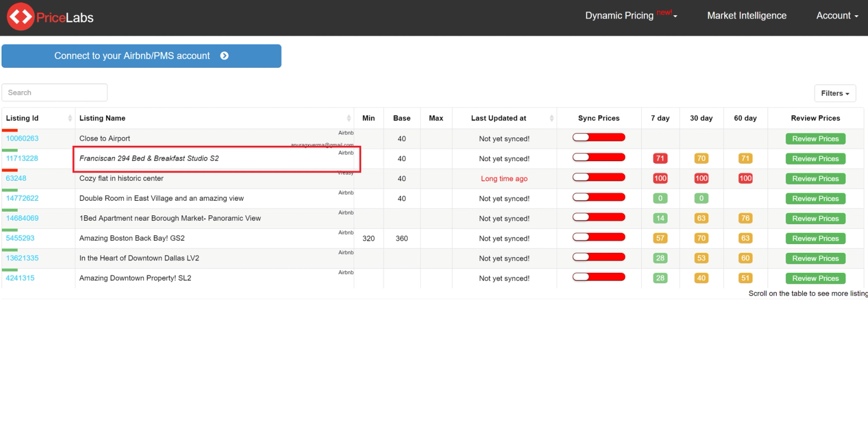
Task: Connect to your Airbnb/PMS account
Action: (142, 56)
